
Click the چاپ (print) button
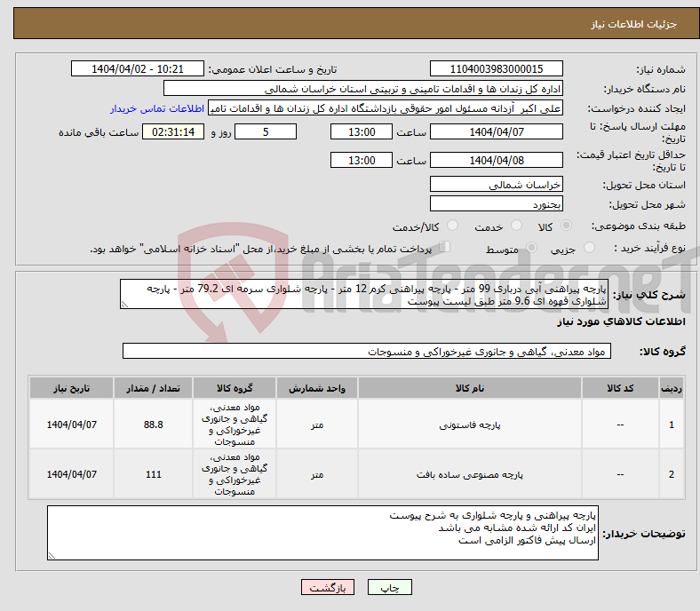pyautogui.click(x=389, y=587)
